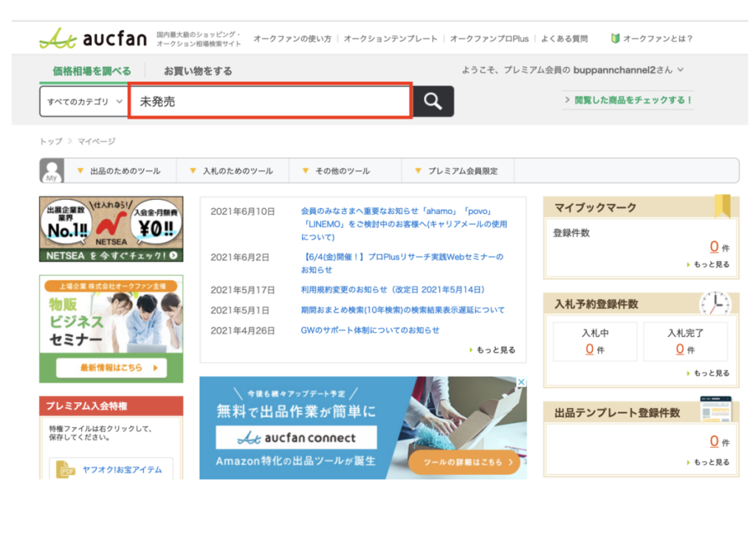Switch to the お買い物をする tab
The height and width of the screenshot is (540, 756).
point(198,71)
